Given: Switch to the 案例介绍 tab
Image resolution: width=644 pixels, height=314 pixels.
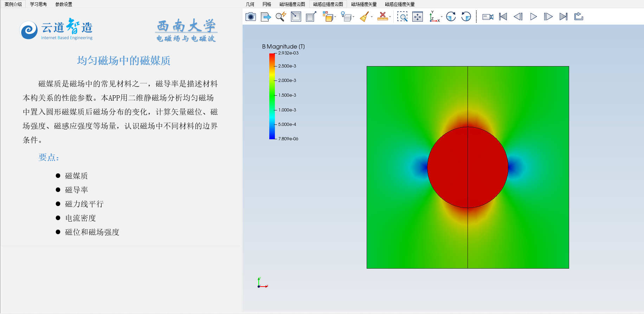Looking at the screenshot, I should 13,4.
